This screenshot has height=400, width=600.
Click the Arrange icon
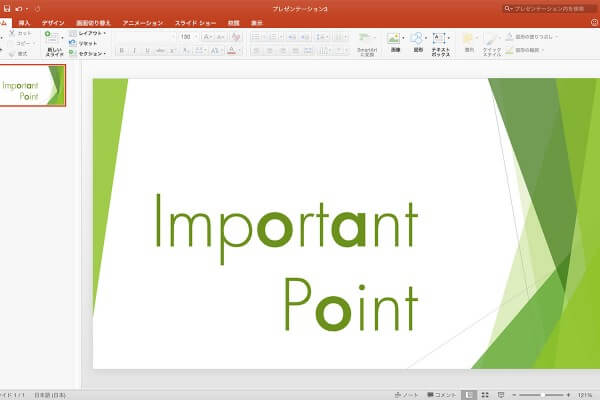(x=468, y=38)
